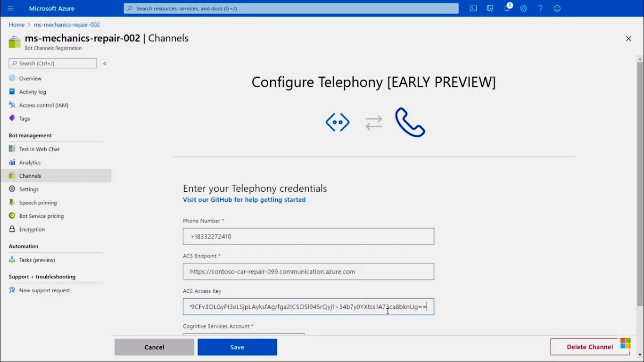Click the scrollbar up arrow

click(640, 59)
